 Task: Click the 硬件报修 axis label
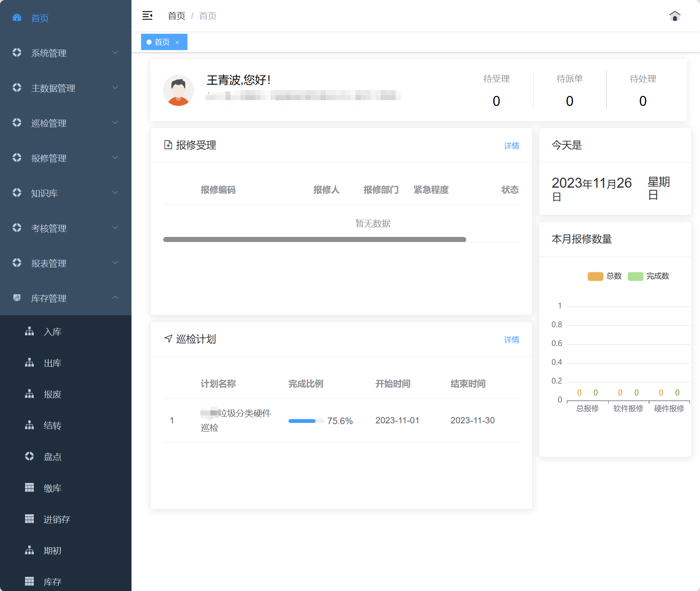669,408
